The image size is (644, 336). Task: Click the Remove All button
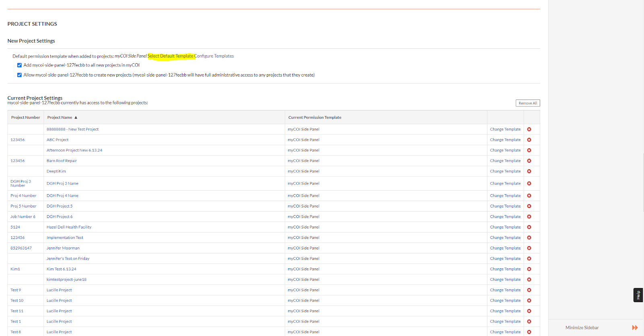pyautogui.click(x=528, y=103)
